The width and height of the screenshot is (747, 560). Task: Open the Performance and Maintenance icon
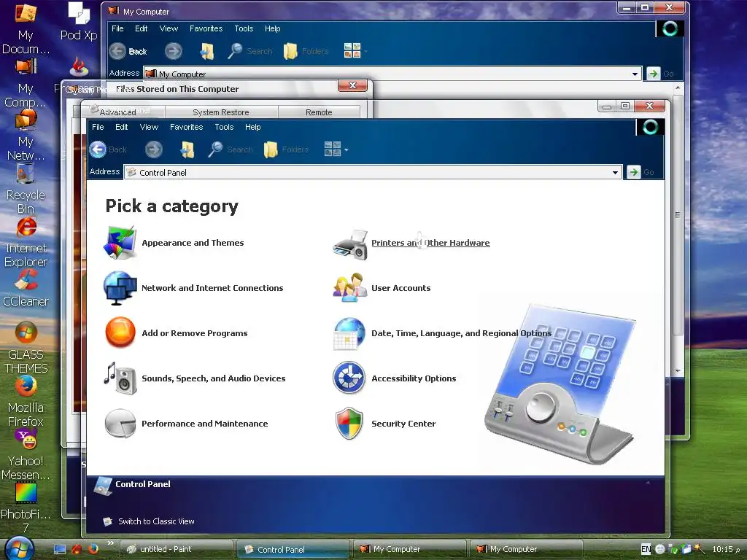[x=120, y=424]
